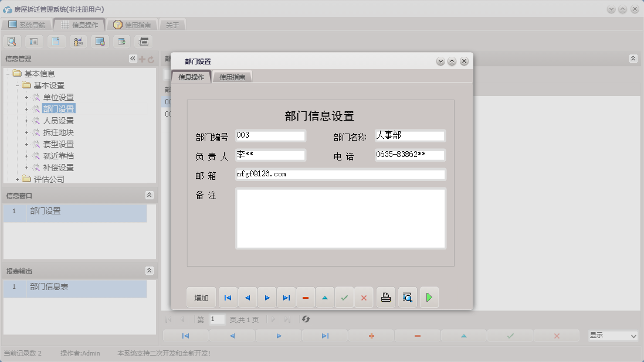
Task: Select the search/preview toolbar icon
Action: 12,42
